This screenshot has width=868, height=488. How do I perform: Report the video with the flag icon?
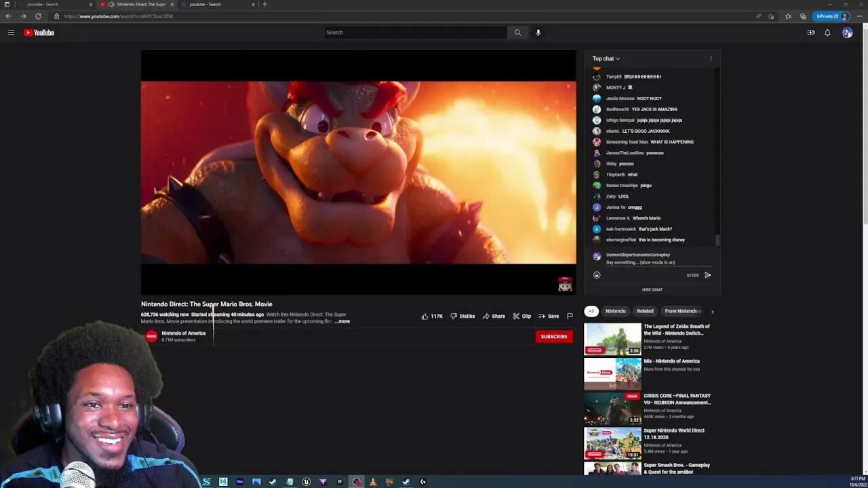tap(570, 317)
